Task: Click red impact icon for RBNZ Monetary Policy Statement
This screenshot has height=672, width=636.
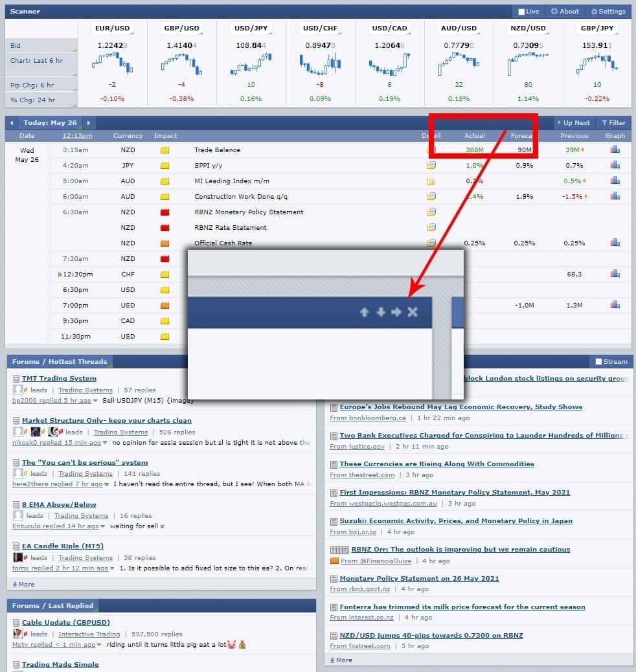Action: pyautogui.click(x=165, y=212)
